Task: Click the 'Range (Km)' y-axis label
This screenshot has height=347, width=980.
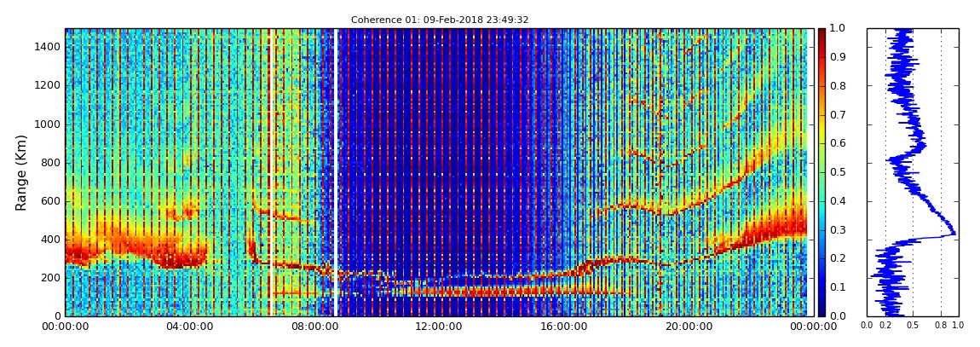Action: tap(20, 172)
